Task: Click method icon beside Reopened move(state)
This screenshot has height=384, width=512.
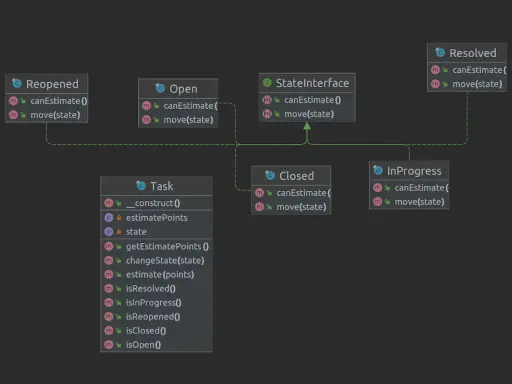Action: coord(13,115)
